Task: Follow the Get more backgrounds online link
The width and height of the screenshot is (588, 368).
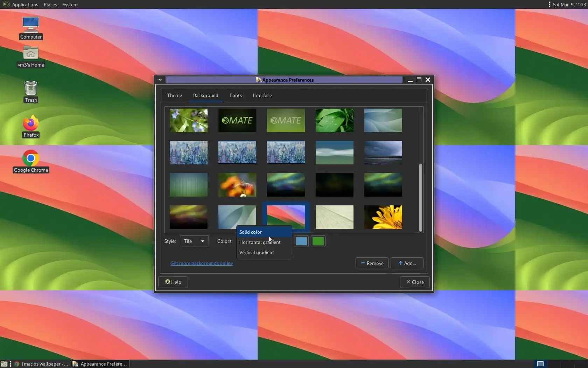Action: (x=202, y=263)
